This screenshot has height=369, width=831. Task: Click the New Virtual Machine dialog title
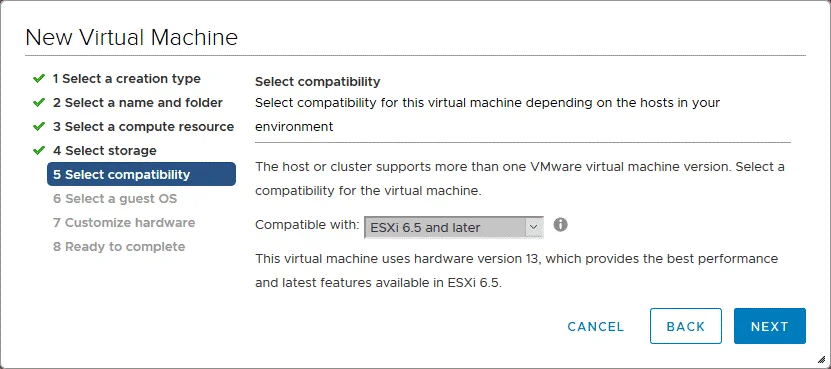[131, 38]
